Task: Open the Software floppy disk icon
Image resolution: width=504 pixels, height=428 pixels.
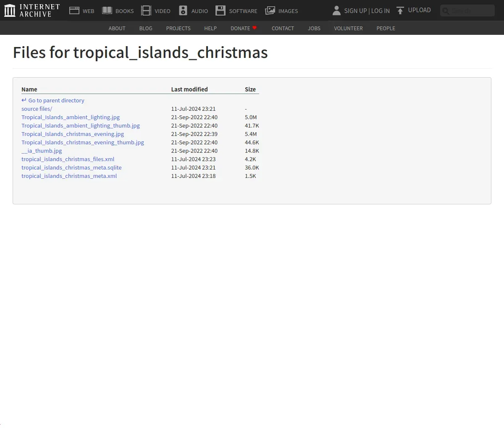Action: click(x=220, y=10)
